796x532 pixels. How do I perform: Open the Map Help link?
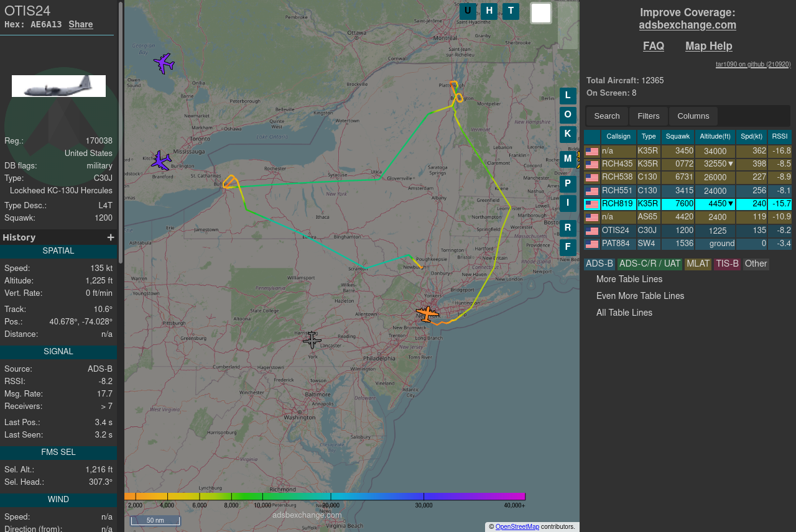pyautogui.click(x=709, y=46)
